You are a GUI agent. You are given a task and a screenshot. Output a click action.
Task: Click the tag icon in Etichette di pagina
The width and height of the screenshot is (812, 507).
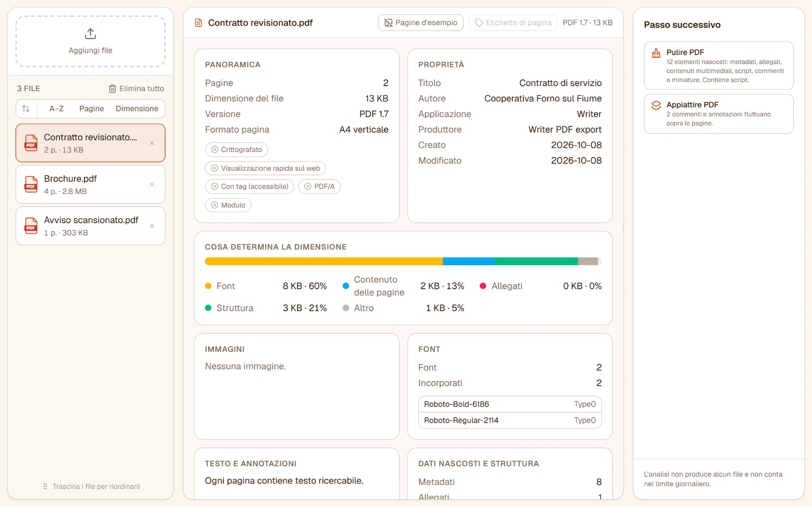click(479, 23)
